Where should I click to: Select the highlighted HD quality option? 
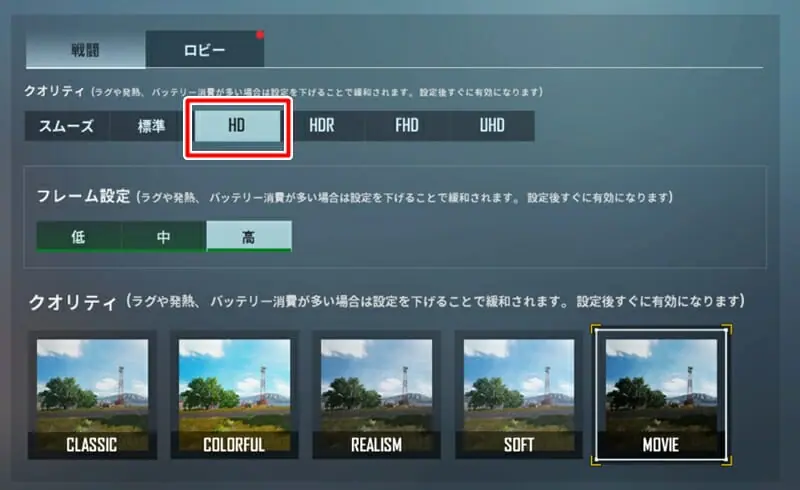pyautogui.click(x=237, y=126)
